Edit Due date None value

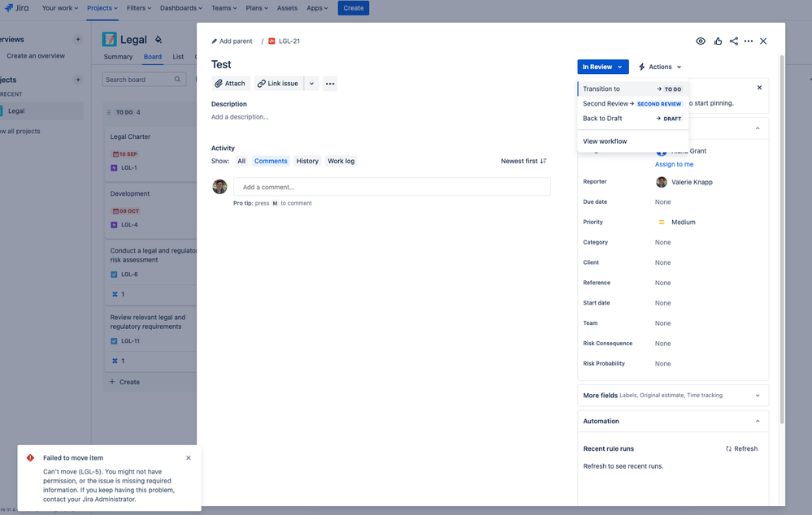point(663,202)
